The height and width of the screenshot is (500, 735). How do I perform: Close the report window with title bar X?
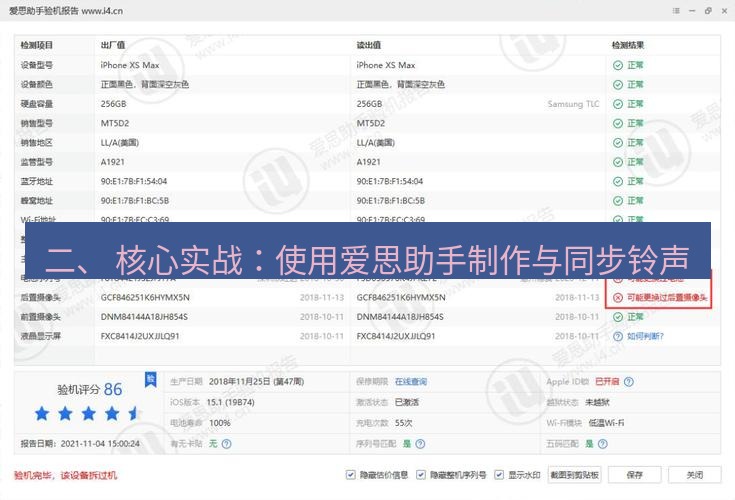point(724,10)
